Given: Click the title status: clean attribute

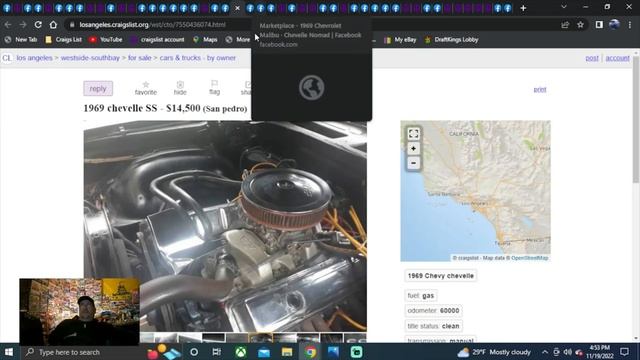Looking at the screenshot, I should (x=433, y=326).
